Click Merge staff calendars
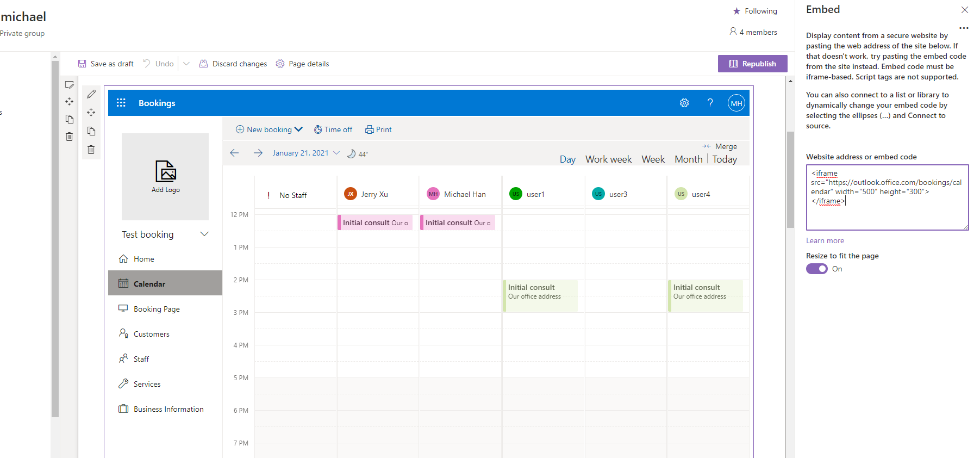The width and height of the screenshot is (980, 458). (x=720, y=146)
